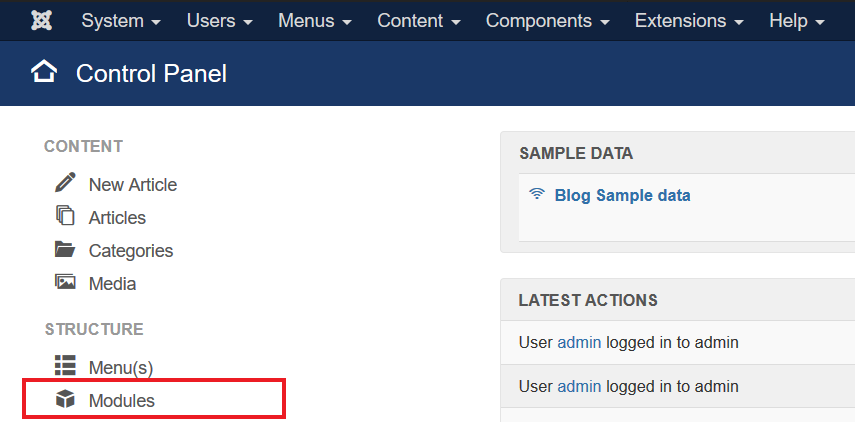This screenshot has height=422, width=855.
Task: Click the home icon beside Control Panel
Action: tap(44, 72)
